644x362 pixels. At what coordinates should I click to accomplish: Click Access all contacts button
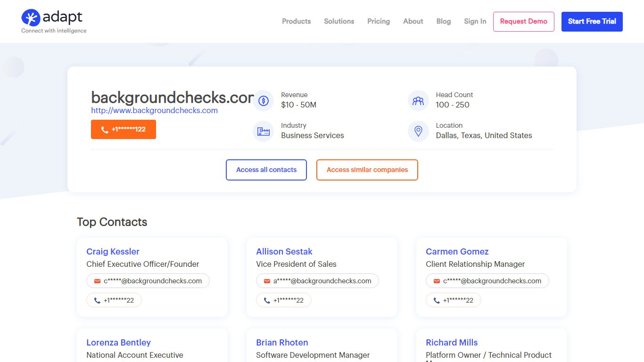266,170
